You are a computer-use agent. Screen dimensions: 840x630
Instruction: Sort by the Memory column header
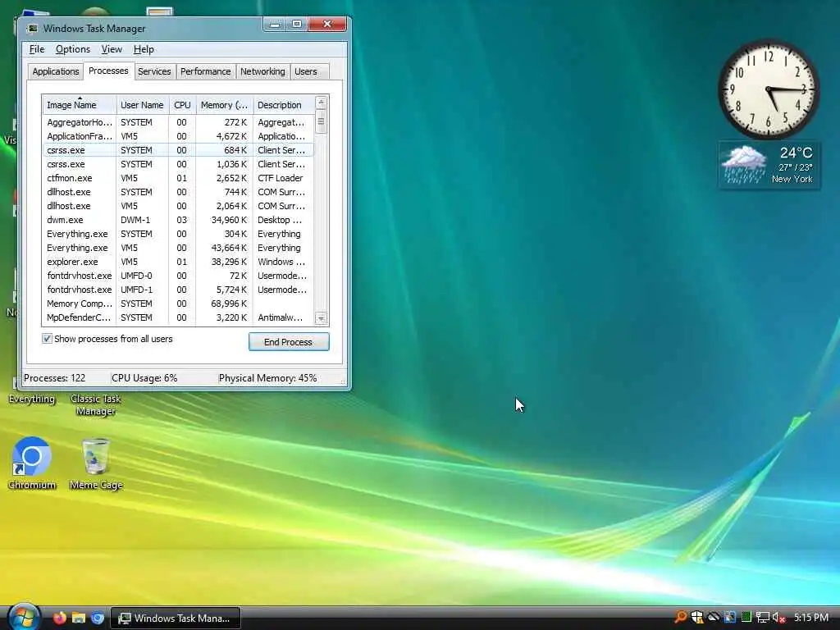point(224,105)
